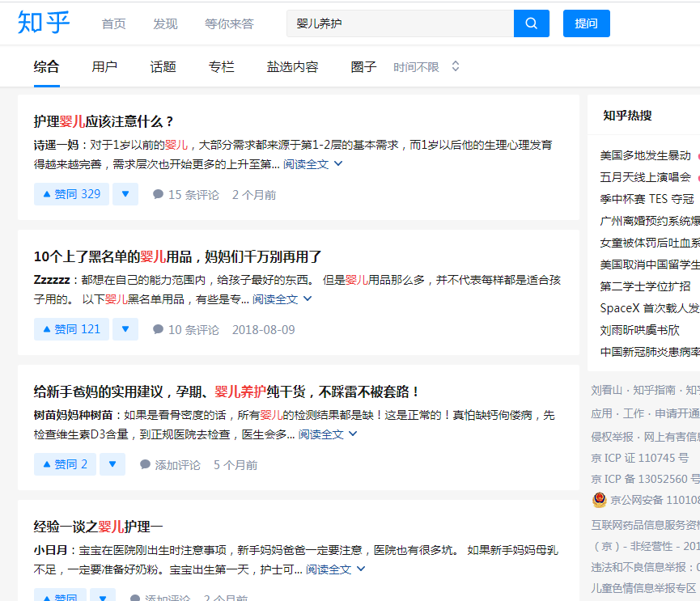Screen dimensions: 700x601
Task: Open hot search SpaceX 首次载人发射
Action: (650, 308)
